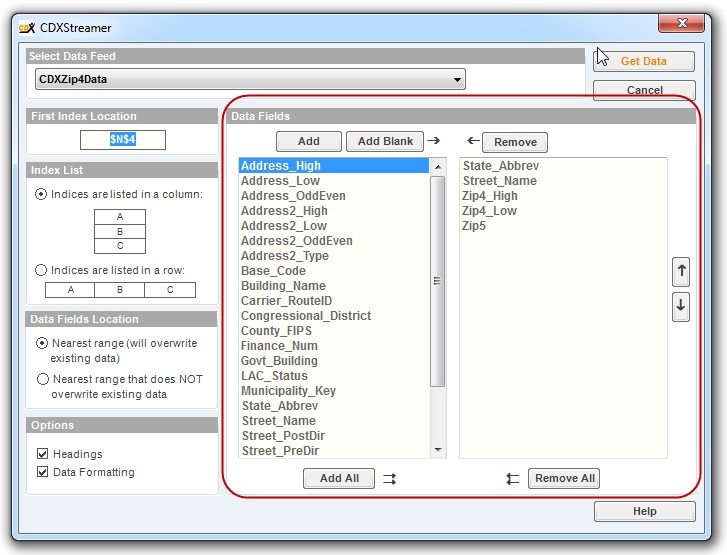Image resolution: width=727 pixels, height=555 pixels.
Task: Choose Nearest range (will overwrite existing data)
Action: 42,343
